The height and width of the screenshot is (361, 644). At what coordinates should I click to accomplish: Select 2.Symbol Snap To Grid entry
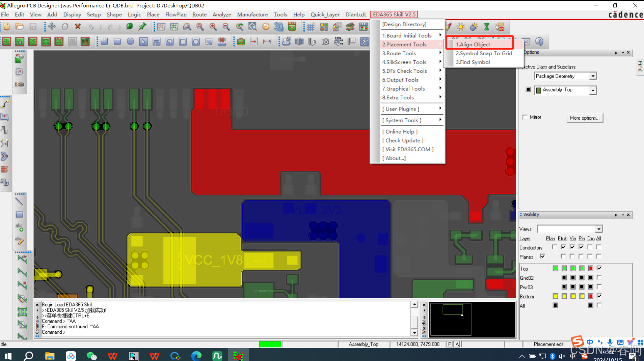coord(484,53)
